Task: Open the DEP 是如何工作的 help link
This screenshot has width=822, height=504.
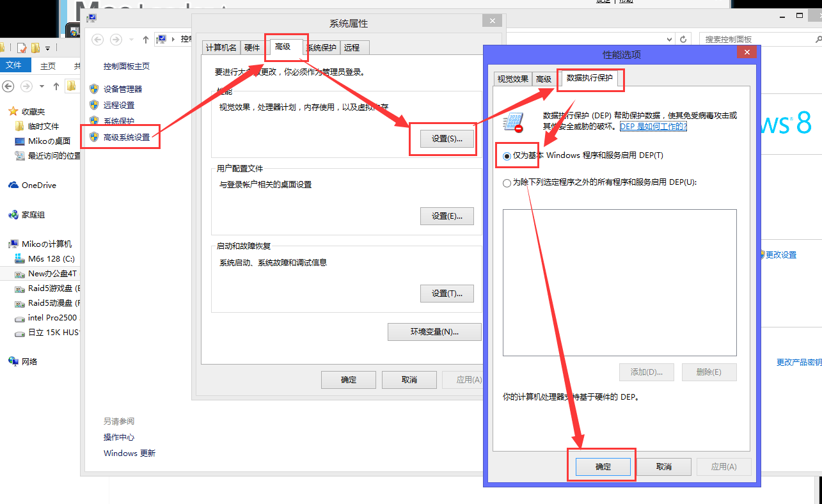Action: tap(653, 127)
